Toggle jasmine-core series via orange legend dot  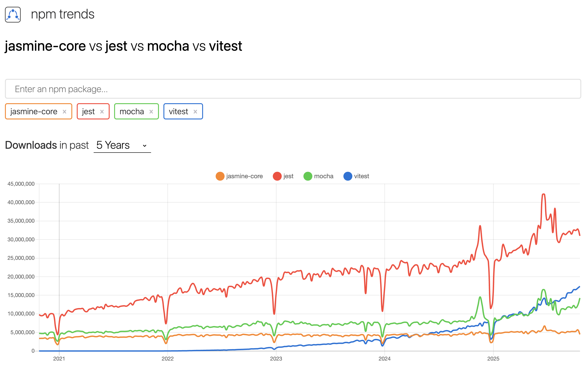coord(220,176)
